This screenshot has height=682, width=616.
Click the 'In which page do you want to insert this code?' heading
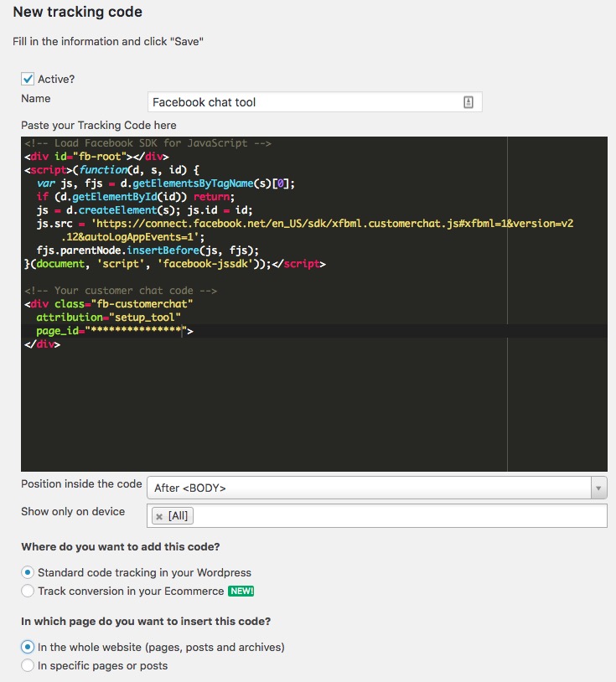tap(146, 621)
